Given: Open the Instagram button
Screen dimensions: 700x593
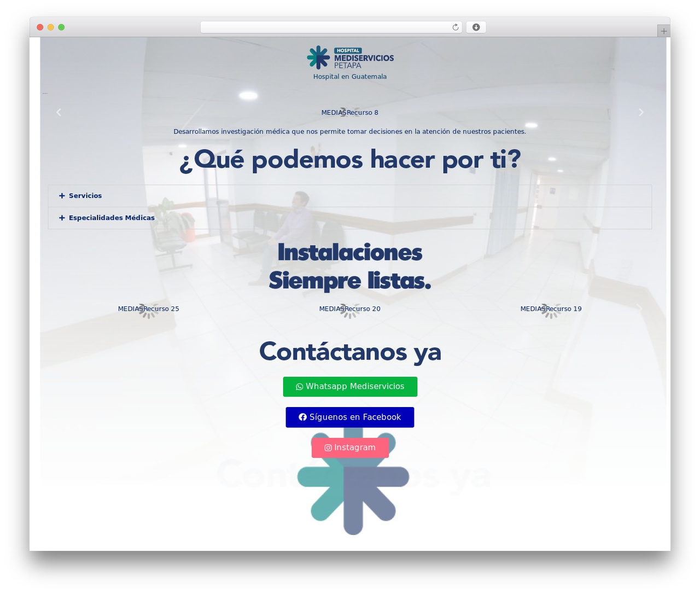Looking at the screenshot, I should pyautogui.click(x=350, y=447).
